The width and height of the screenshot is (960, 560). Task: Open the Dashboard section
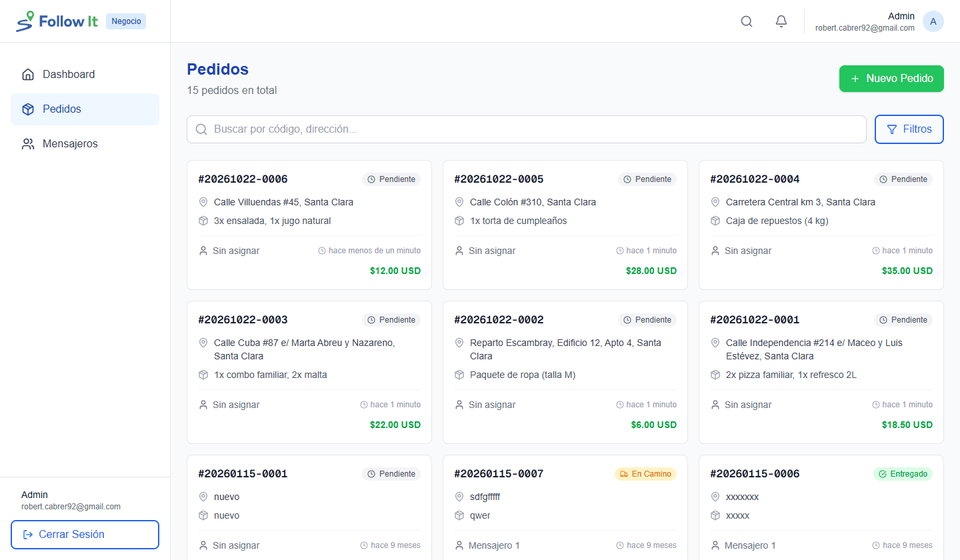point(85,75)
